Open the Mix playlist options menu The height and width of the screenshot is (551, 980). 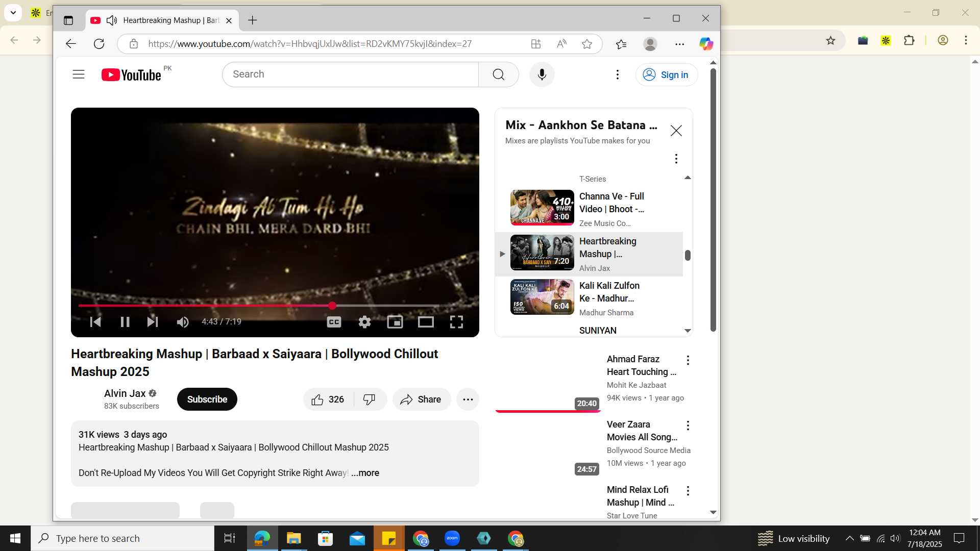676,159
